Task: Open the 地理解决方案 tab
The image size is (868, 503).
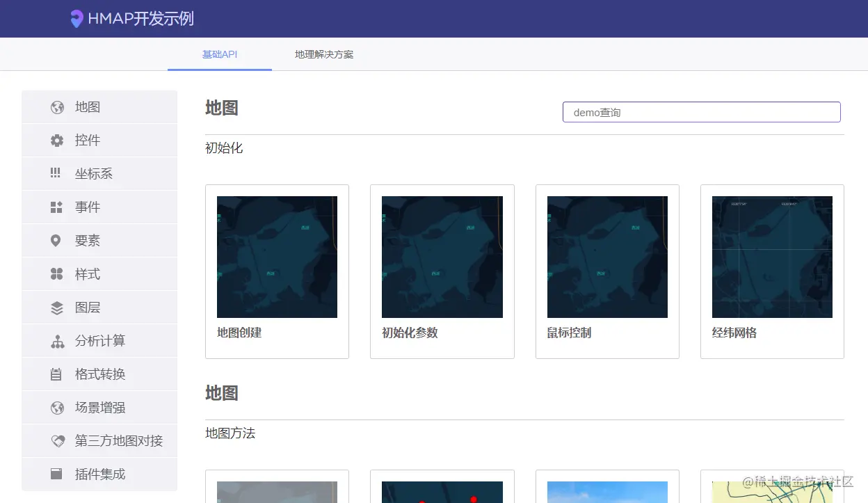Action: (324, 54)
